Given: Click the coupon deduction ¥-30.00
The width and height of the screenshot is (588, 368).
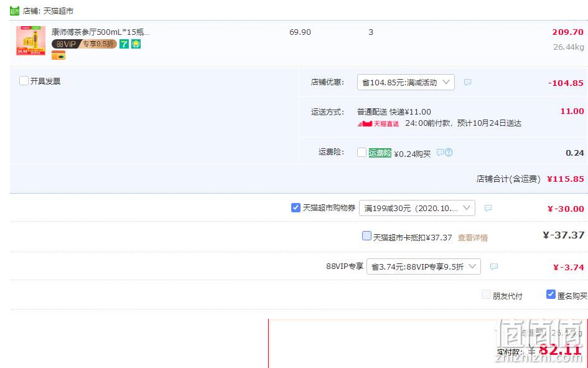Looking at the screenshot, I should 566,209.
